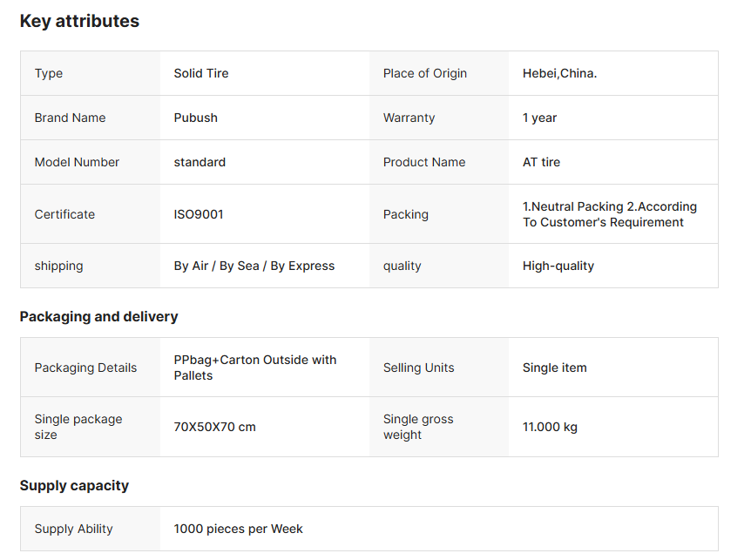Select the 1 year warranty value
Image resolution: width=751 pixels, height=560 pixels.
(539, 118)
